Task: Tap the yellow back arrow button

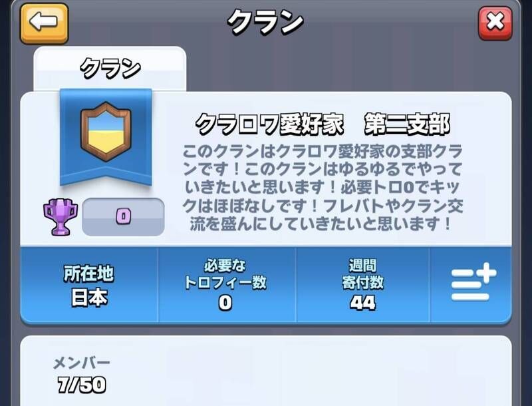Action: (x=44, y=23)
